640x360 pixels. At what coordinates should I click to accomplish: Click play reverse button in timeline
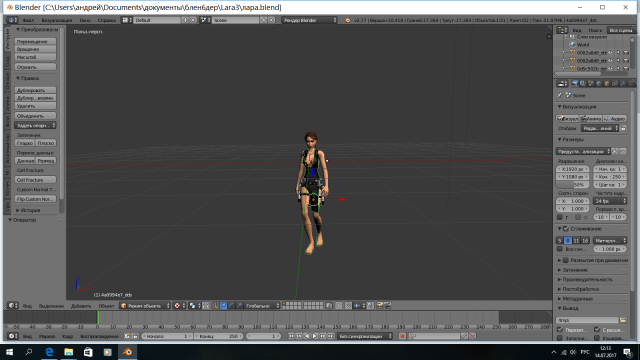click(307, 336)
